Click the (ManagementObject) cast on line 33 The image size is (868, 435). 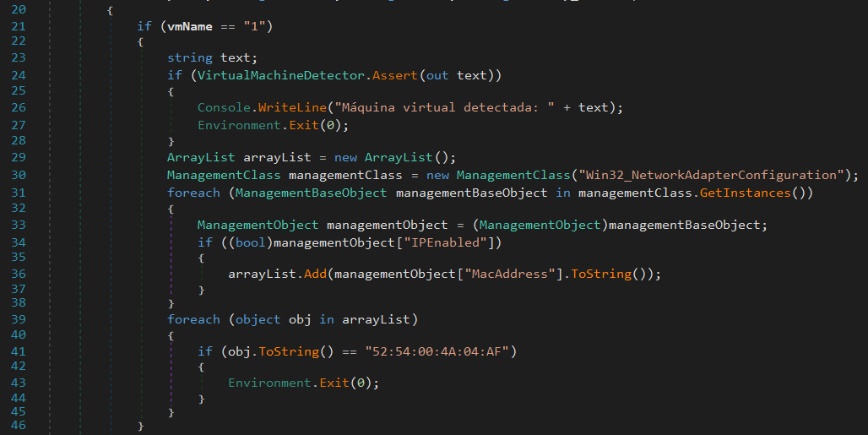[x=540, y=225]
